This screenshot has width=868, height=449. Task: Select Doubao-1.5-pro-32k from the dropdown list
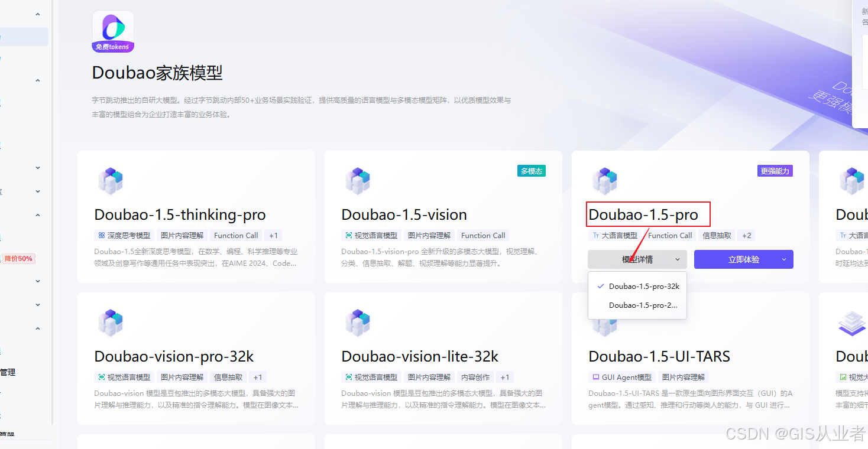pos(637,286)
